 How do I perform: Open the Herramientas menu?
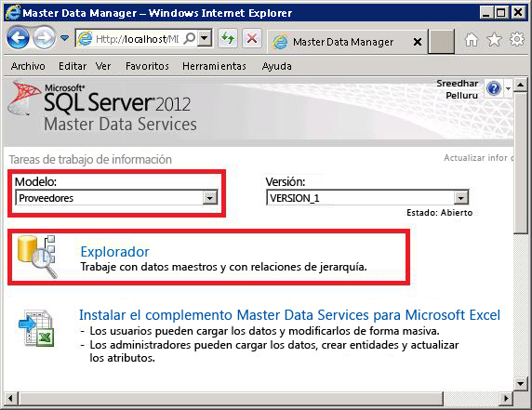pyautogui.click(x=214, y=66)
